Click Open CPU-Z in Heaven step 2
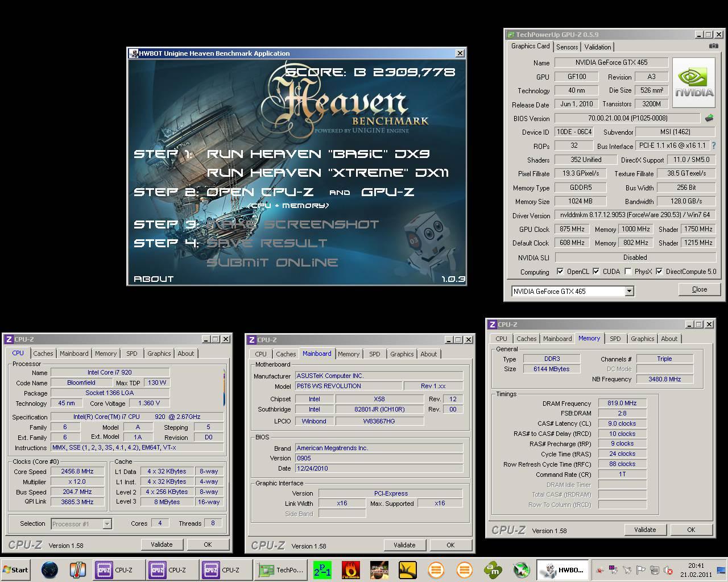The image size is (728, 582). pos(260,192)
